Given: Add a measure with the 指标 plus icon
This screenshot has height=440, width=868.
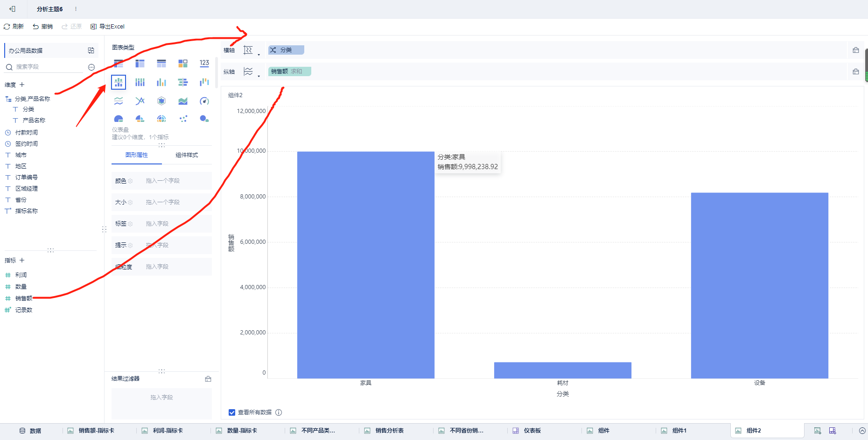Looking at the screenshot, I should click(x=22, y=260).
